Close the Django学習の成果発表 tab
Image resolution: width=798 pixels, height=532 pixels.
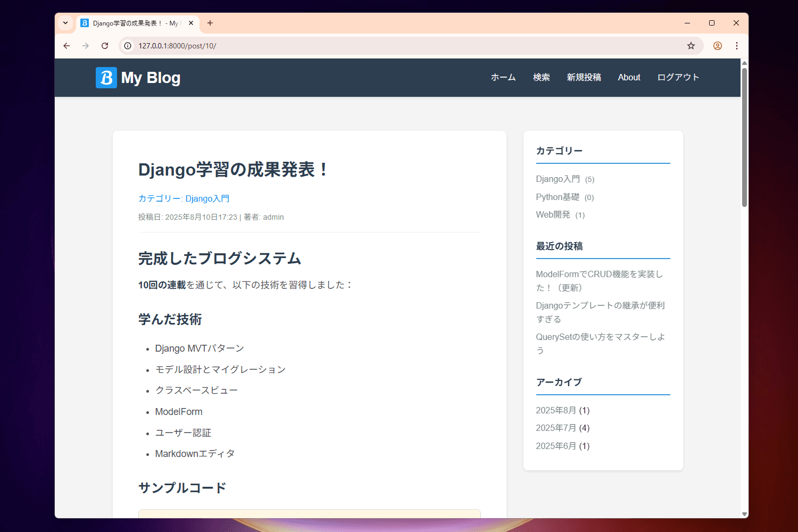click(191, 23)
